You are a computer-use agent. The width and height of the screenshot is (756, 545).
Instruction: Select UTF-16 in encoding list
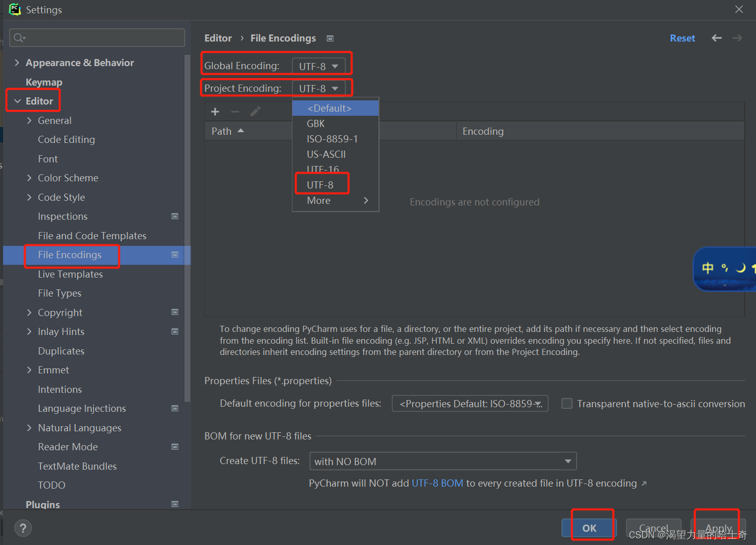(335, 170)
